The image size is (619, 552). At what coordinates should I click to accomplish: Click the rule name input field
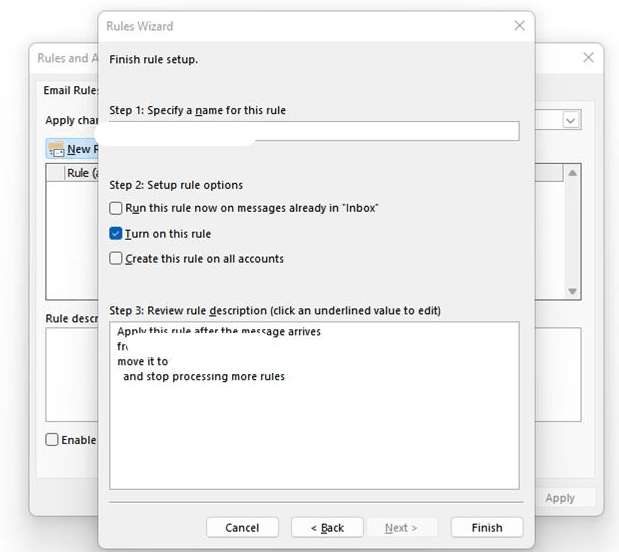(314, 131)
